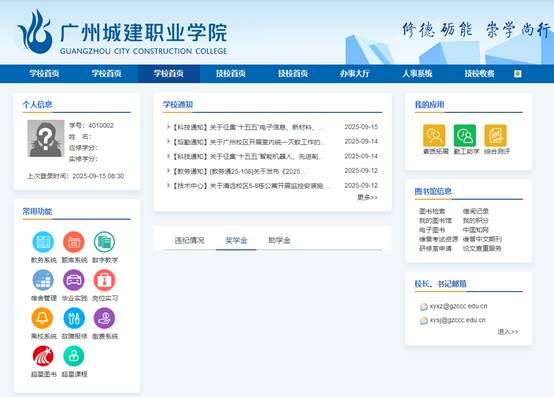Open the 维普考试资源 link

(438, 239)
